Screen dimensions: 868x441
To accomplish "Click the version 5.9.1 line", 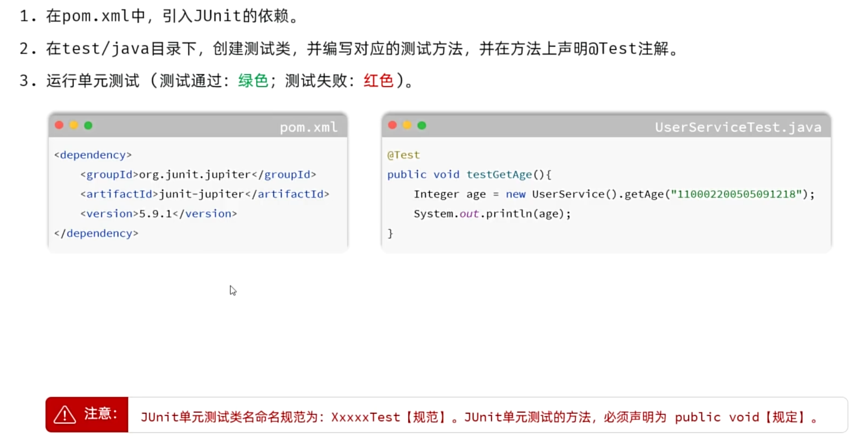I will coord(158,214).
